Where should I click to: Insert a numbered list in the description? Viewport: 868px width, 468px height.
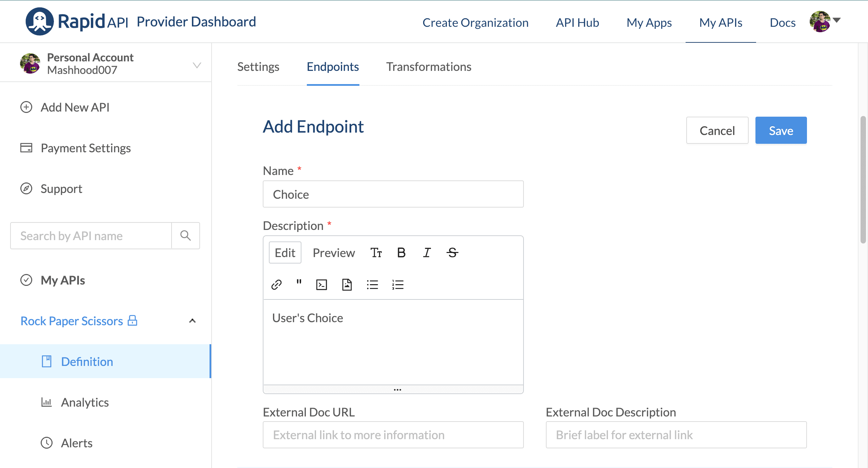pyautogui.click(x=398, y=285)
